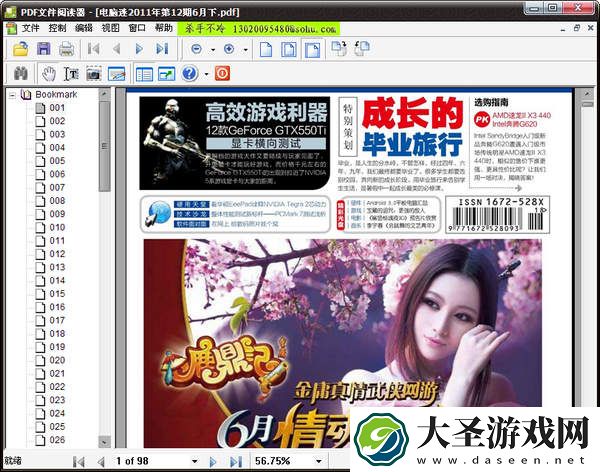Go to previous page in status bar

coord(101,462)
